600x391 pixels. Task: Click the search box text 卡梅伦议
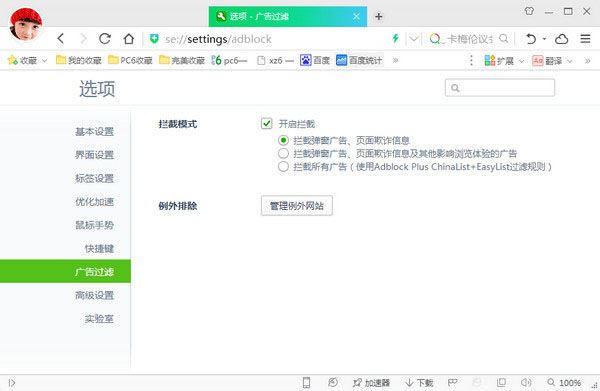pos(470,39)
